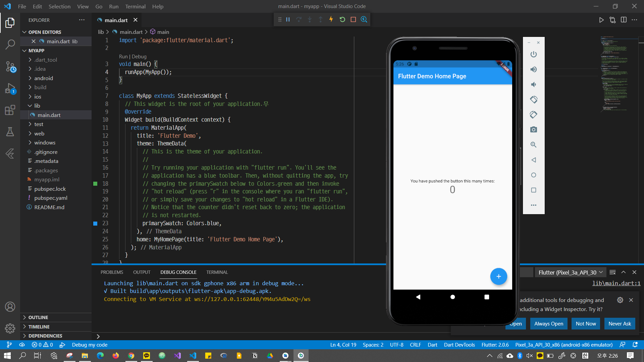Click the debug restart icon
This screenshot has width=644, height=362.
[x=342, y=19]
